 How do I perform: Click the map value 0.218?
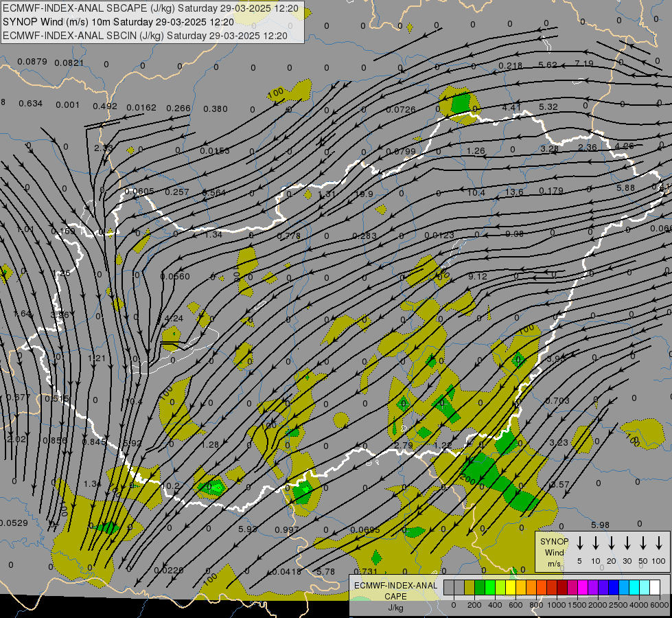point(511,66)
